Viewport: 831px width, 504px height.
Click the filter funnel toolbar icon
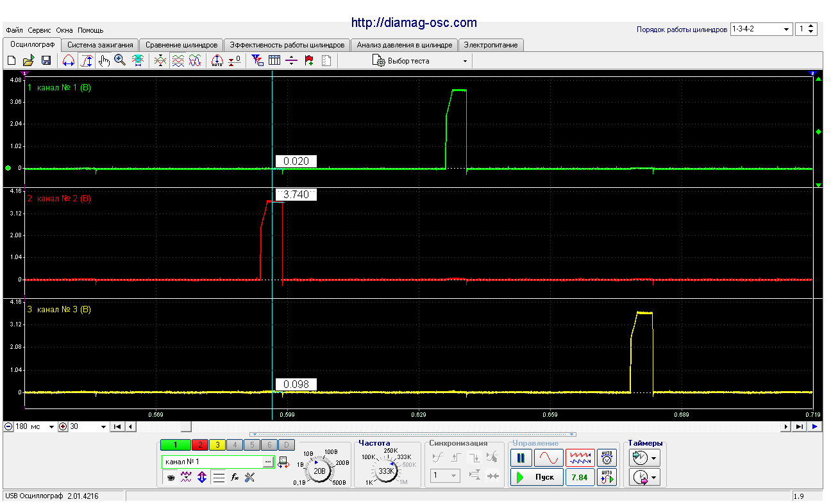coord(257,60)
